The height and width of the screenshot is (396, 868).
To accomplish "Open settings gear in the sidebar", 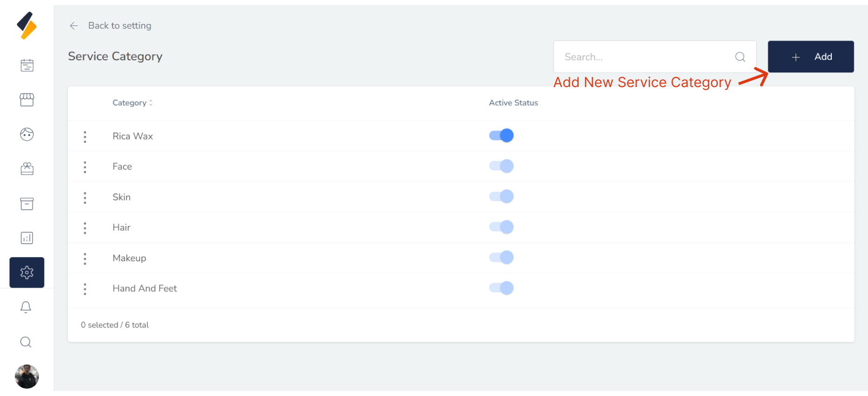I will (27, 272).
